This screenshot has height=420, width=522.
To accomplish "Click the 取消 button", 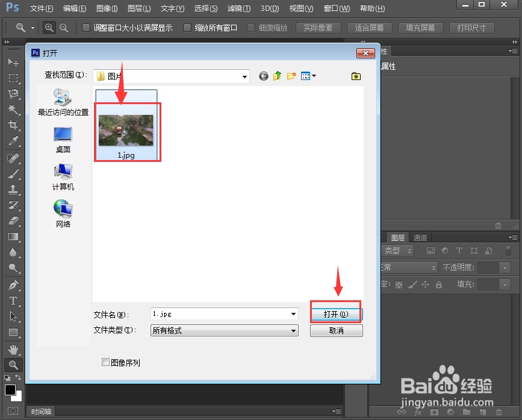I will (336, 330).
